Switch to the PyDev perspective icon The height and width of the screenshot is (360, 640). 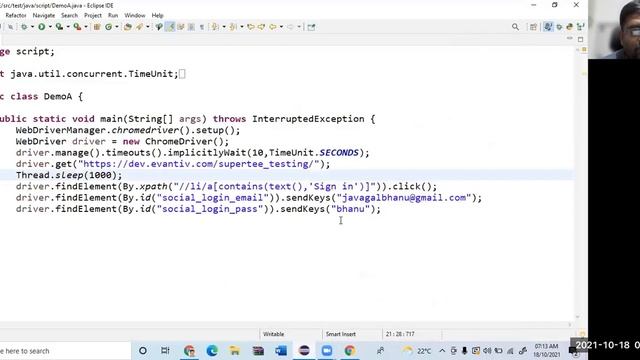point(569,27)
